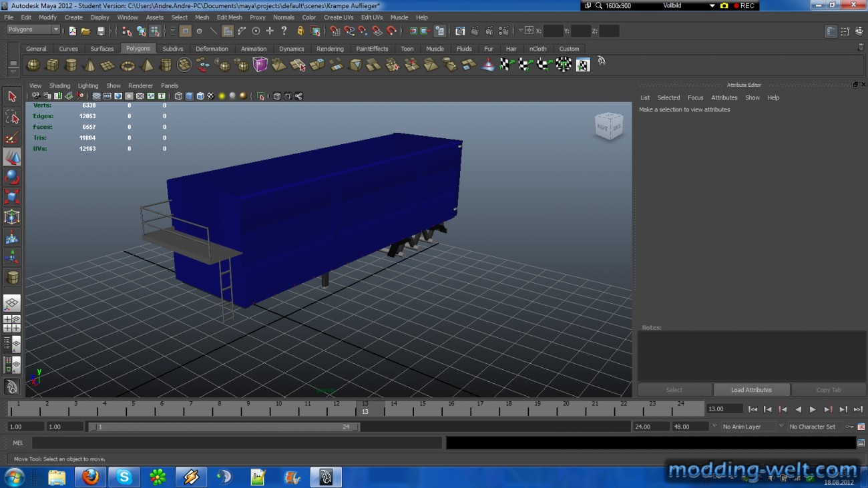Toggle use all lights yellow sphere

click(221, 96)
